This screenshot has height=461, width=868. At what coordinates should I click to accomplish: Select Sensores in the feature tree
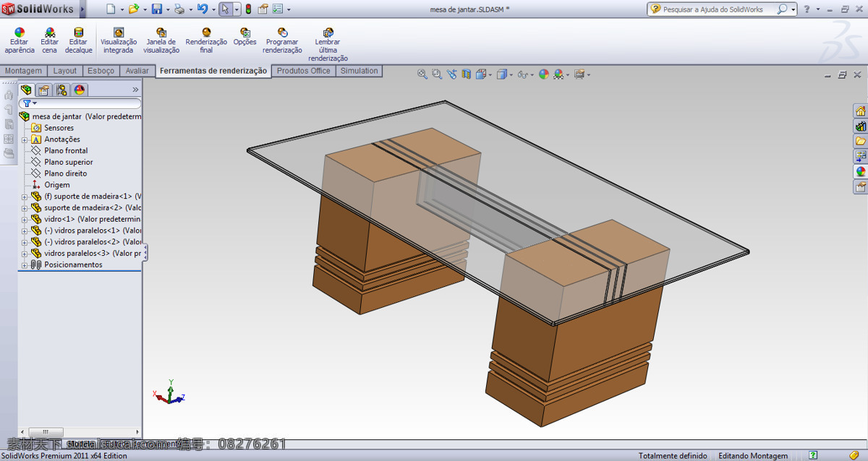[59, 128]
